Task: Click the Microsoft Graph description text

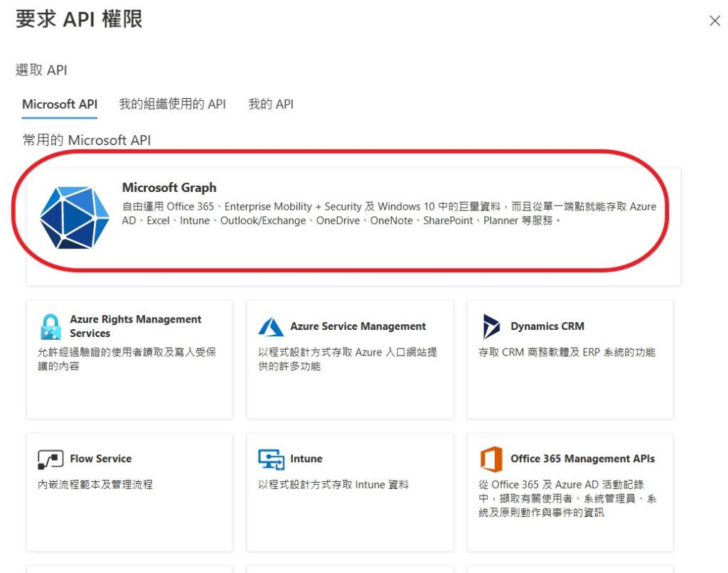Action: [389, 213]
